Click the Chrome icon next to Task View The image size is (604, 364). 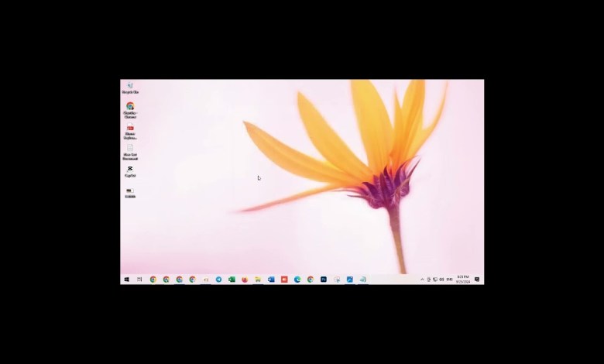[153, 280]
